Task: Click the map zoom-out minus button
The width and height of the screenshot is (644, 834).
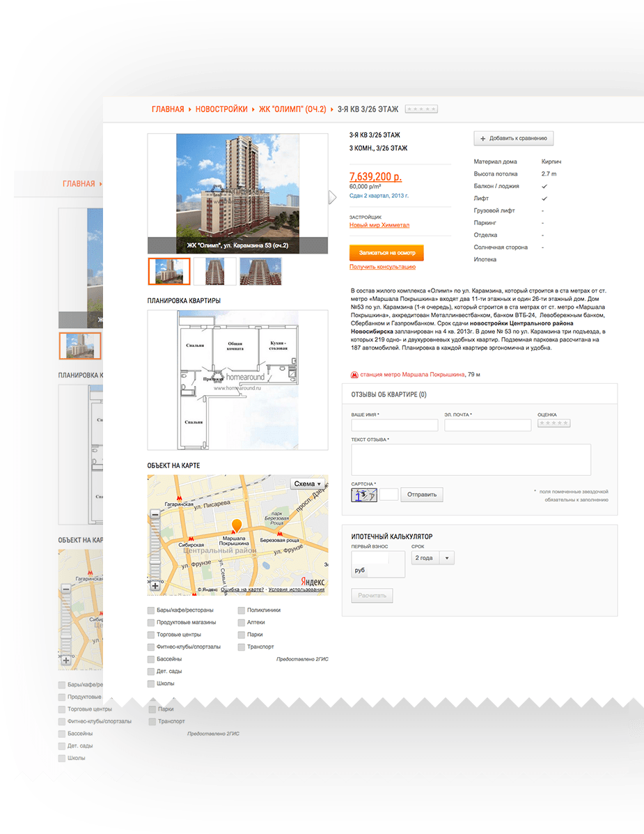Action: (155, 513)
